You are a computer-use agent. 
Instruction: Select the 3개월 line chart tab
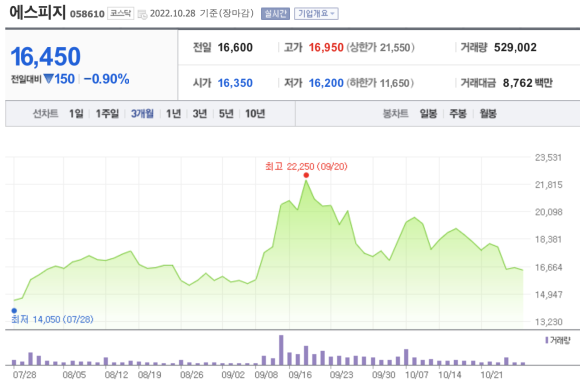[142, 114]
